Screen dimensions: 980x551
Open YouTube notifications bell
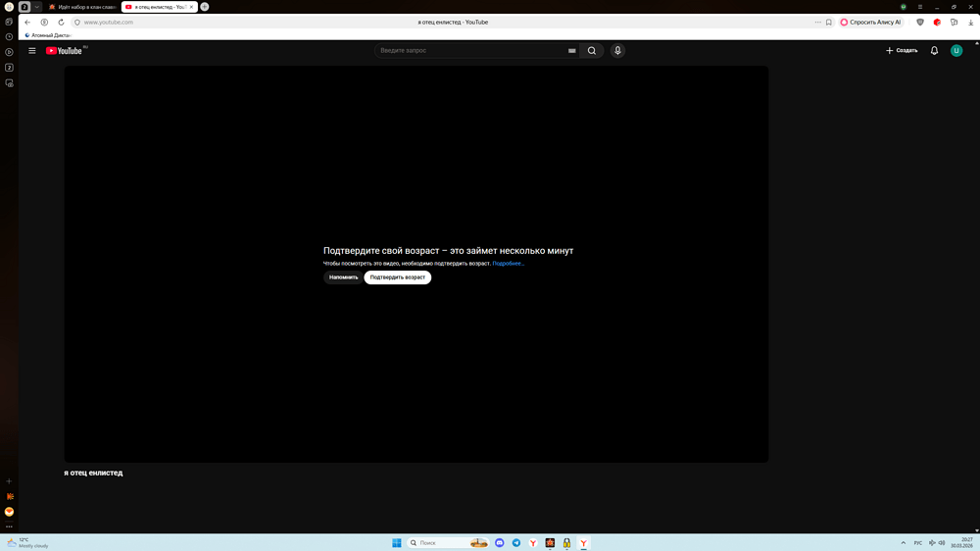[934, 51]
